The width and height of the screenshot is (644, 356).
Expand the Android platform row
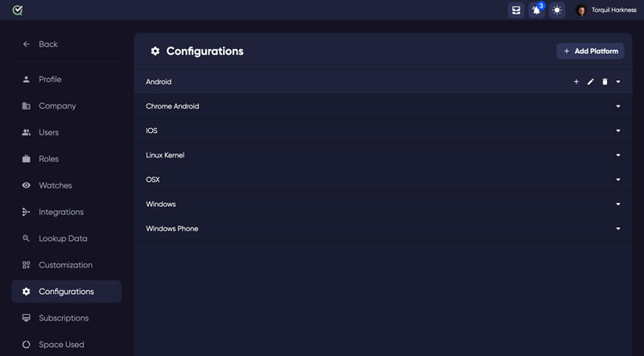coord(618,82)
